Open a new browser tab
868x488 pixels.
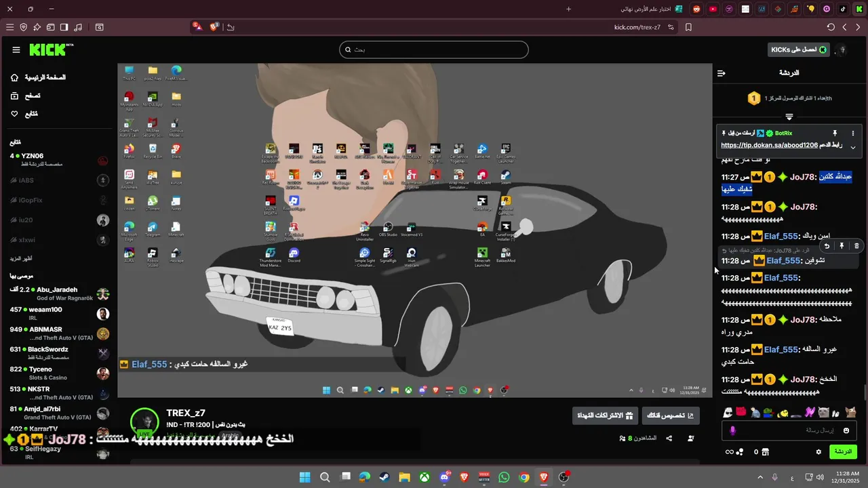pyautogui.click(x=568, y=9)
